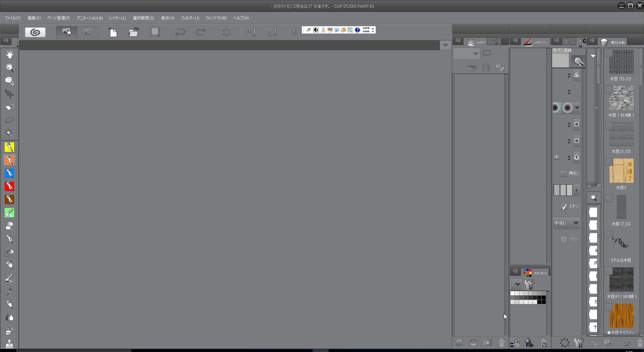Create a new file from command bar
644x352 pixels.
click(113, 32)
